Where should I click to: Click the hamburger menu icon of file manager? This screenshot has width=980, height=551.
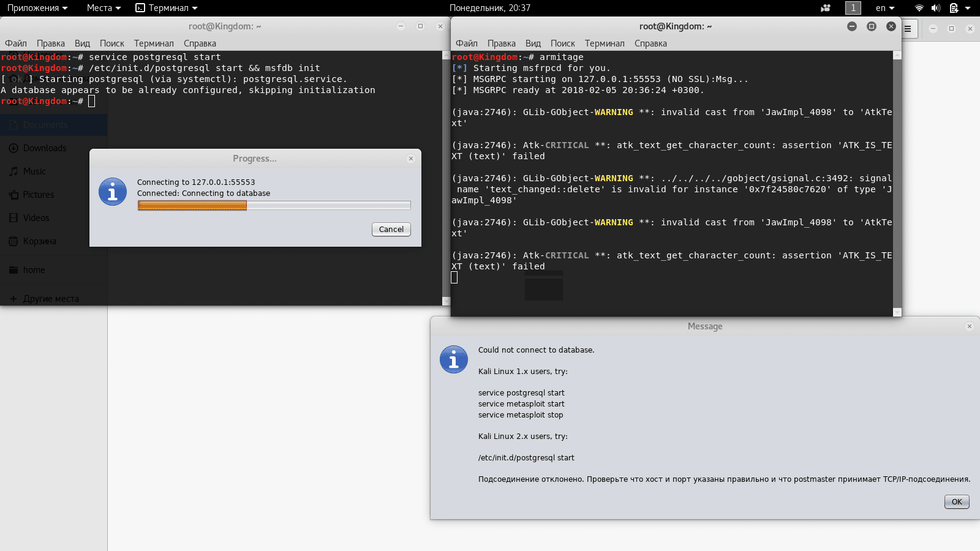908,29
